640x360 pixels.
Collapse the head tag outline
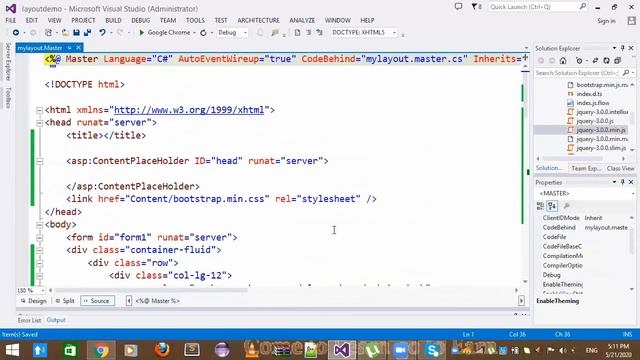39,123
